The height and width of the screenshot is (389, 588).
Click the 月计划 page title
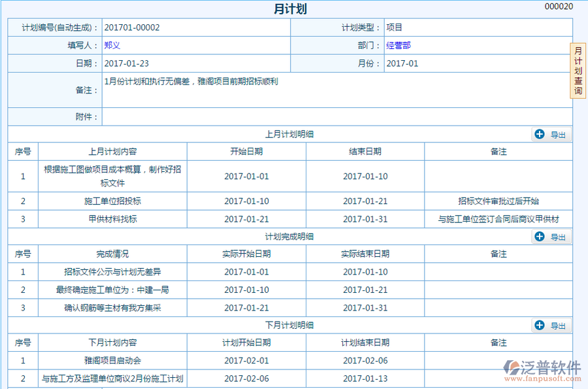coord(290,9)
